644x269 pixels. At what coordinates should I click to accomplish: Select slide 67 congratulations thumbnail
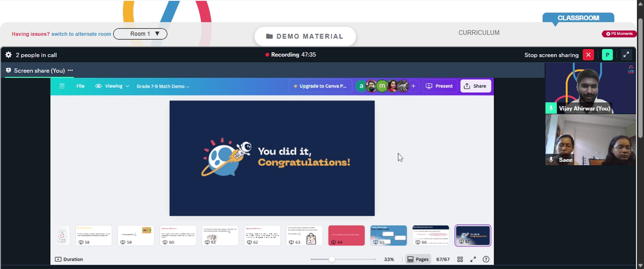[x=473, y=235]
